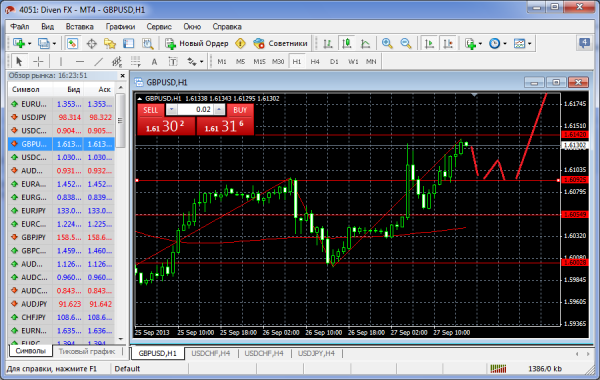Open the New Order (Новый Ордер) dialog
Screen dimensions: 600x380
coord(197,44)
